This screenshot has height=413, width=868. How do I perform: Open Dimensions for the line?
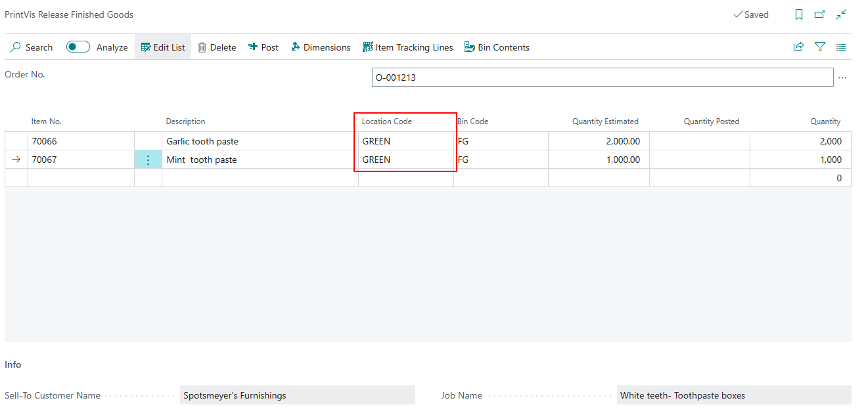pos(321,47)
